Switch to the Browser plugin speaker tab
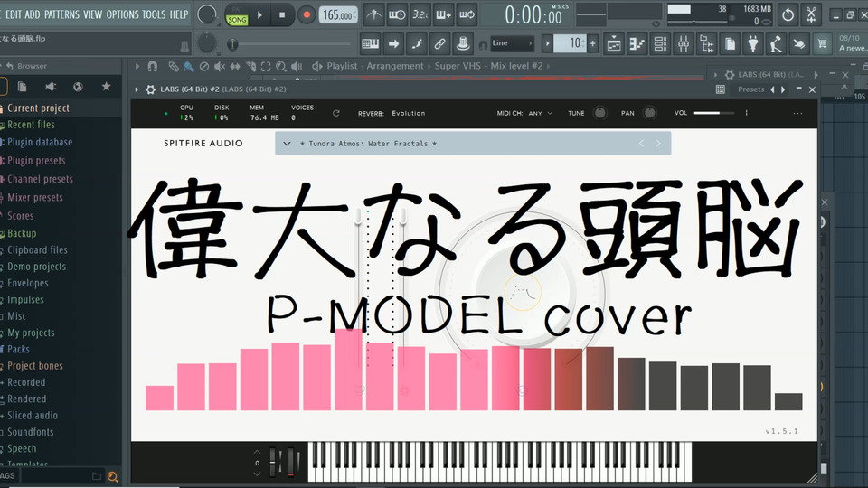The height and width of the screenshot is (488, 868). point(51,87)
